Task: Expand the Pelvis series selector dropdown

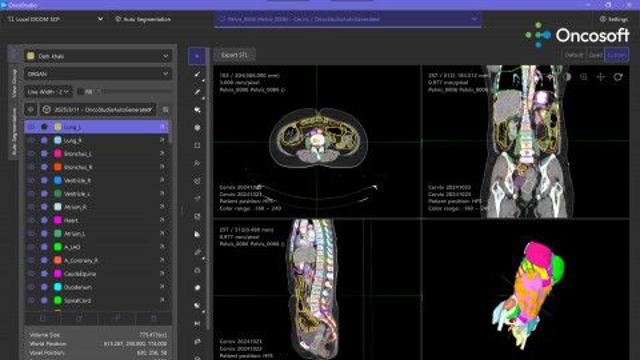Action: click(347, 19)
